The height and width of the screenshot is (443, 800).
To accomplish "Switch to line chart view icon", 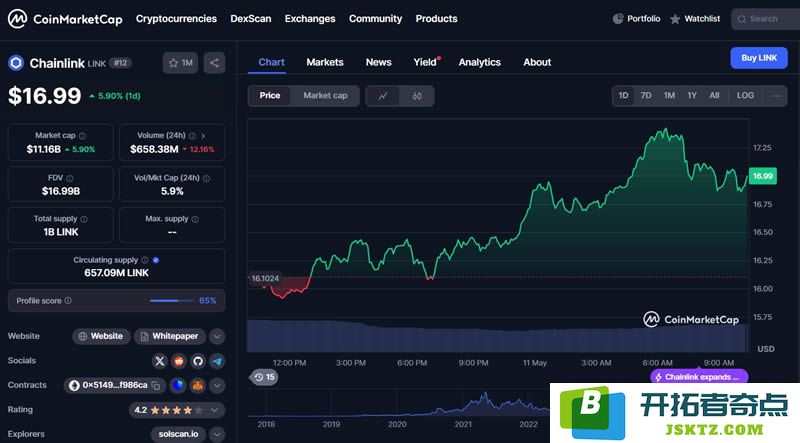I will (x=382, y=95).
